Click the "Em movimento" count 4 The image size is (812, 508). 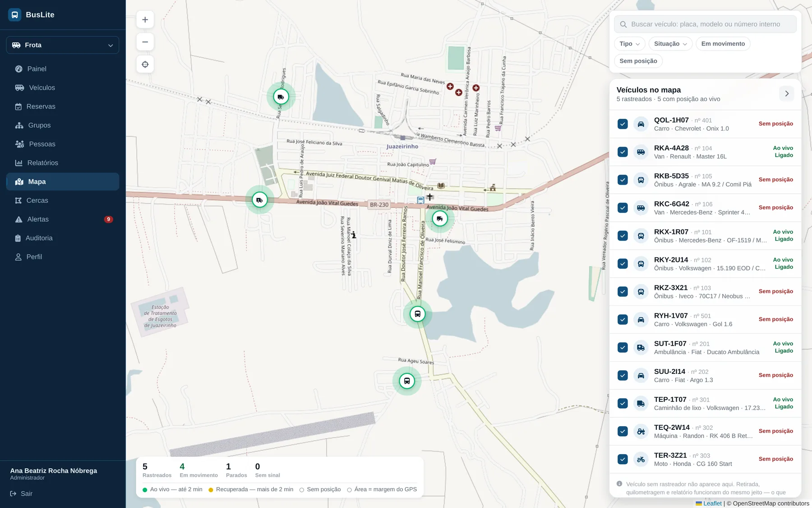point(182,467)
